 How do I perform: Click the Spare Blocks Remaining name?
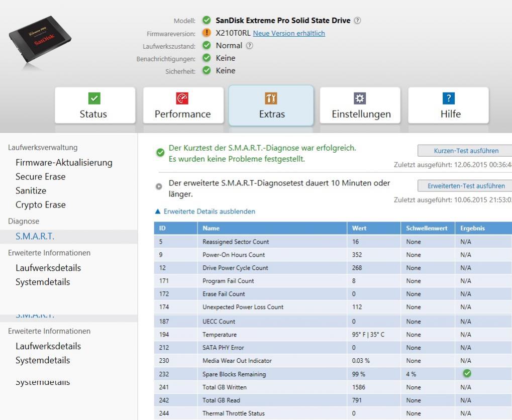(x=234, y=374)
